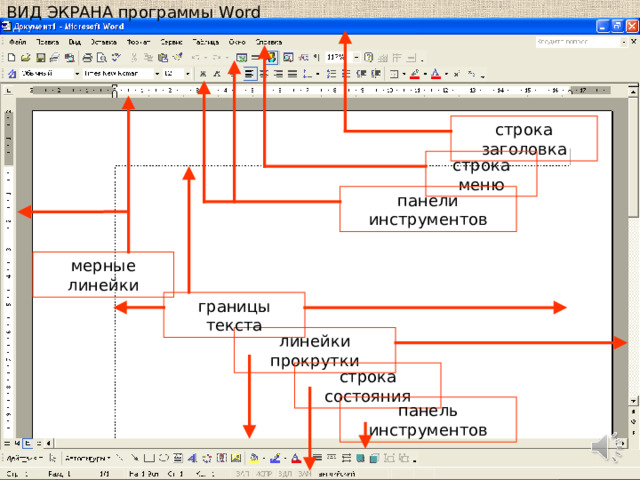This screenshot has height=480, width=640.
Task: Toggle left text alignment
Action: (x=249, y=74)
